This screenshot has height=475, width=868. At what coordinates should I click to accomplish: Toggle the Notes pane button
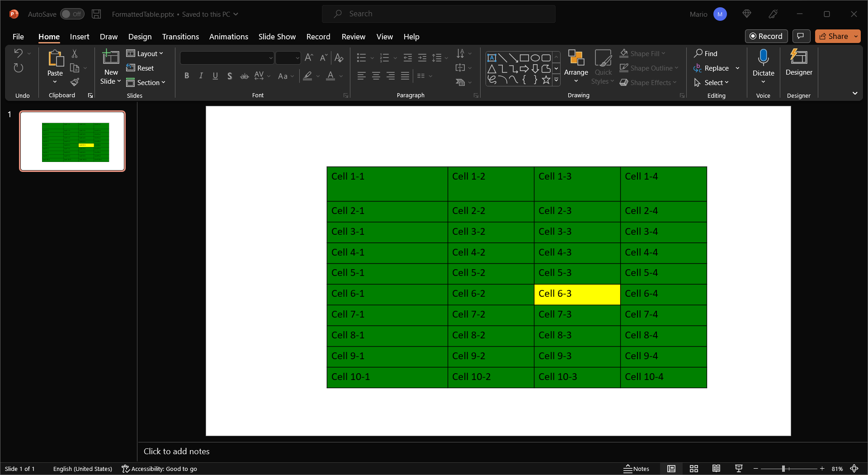coord(636,469)
